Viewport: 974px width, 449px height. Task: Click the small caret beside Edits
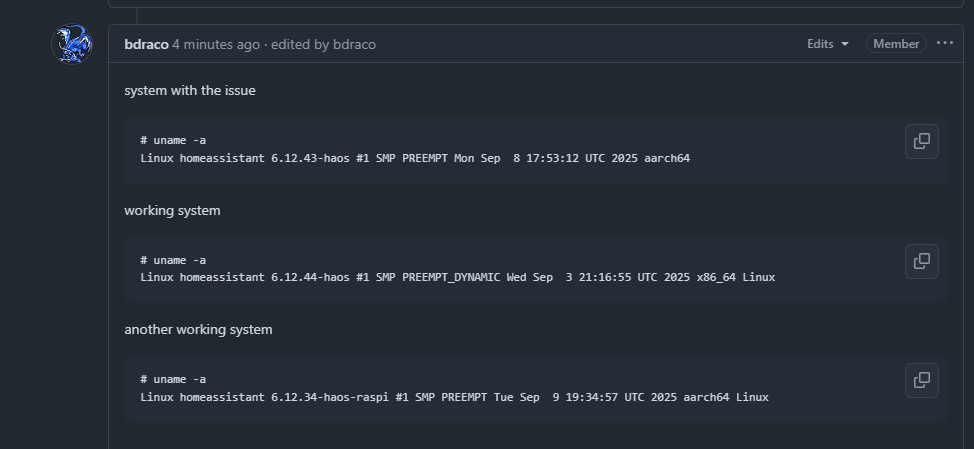pyautogui.click(x=845, y=44)
